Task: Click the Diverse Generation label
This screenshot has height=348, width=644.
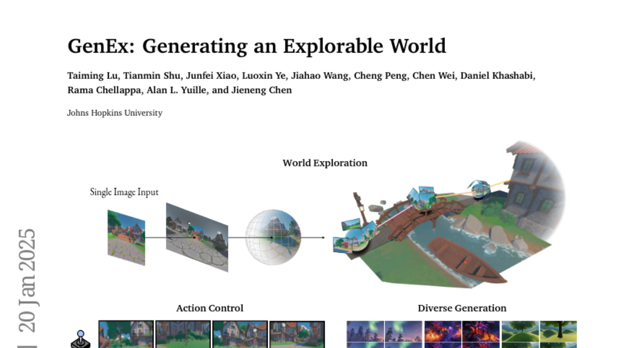Action: point(462,308)
